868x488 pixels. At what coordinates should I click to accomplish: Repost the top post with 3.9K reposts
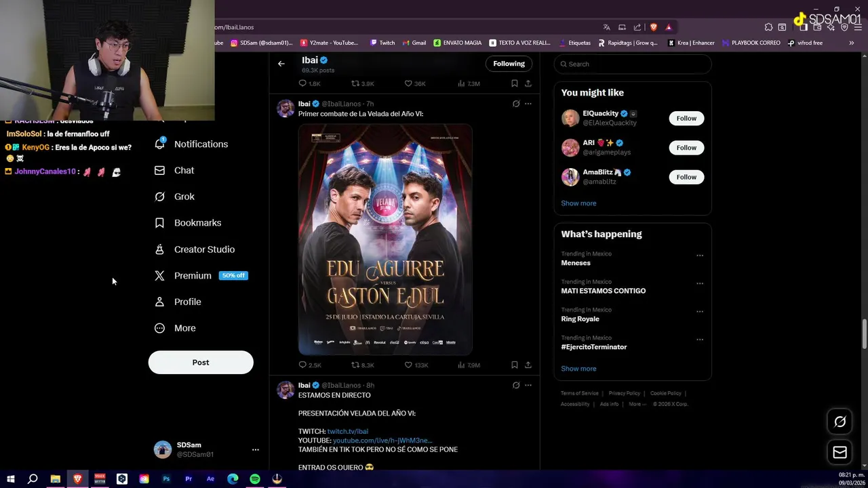(363, 83)
